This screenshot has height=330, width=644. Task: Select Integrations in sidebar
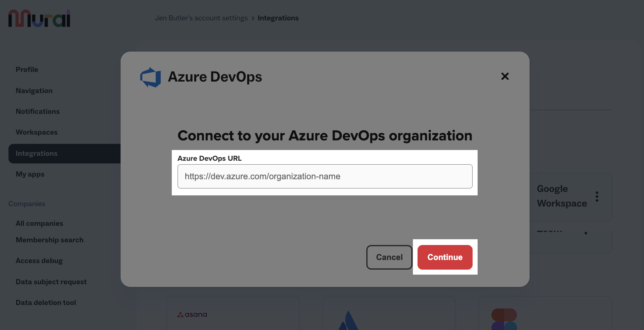point(64,153)
